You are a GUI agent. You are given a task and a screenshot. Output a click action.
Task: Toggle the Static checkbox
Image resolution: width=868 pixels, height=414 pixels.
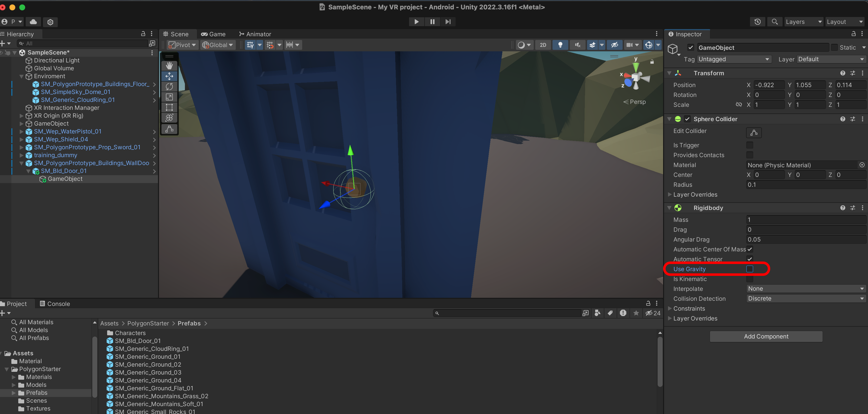pyautogui.click(x=834, y=48)
